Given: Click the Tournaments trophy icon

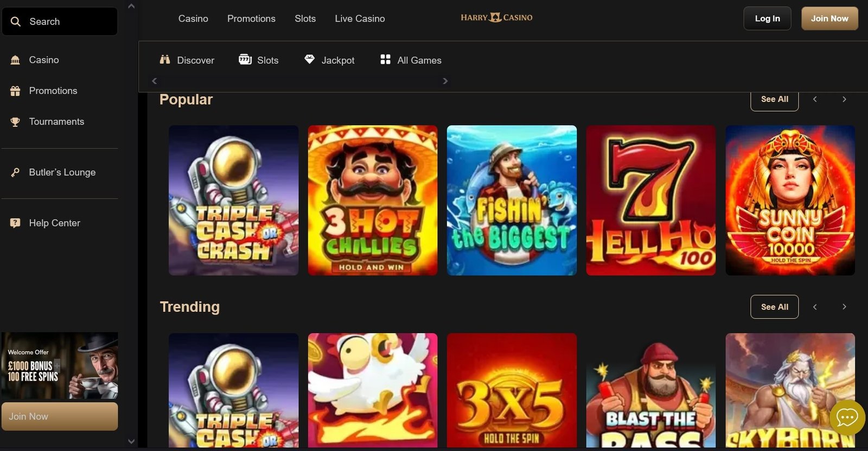Looking at the screenshot, I should point(15,122).
